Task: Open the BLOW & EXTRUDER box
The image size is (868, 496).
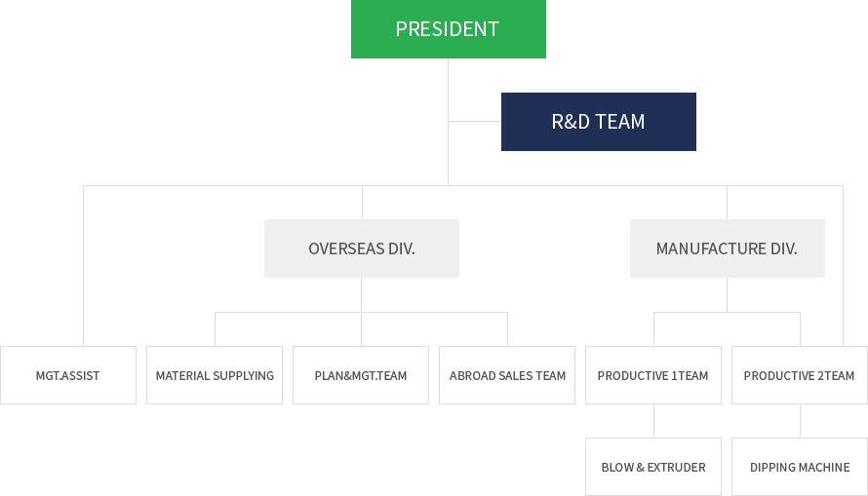Action: 653,467
